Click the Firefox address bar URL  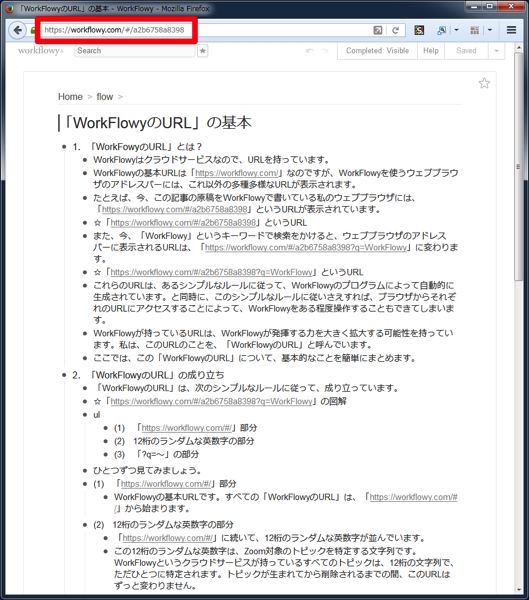point(115,30)
